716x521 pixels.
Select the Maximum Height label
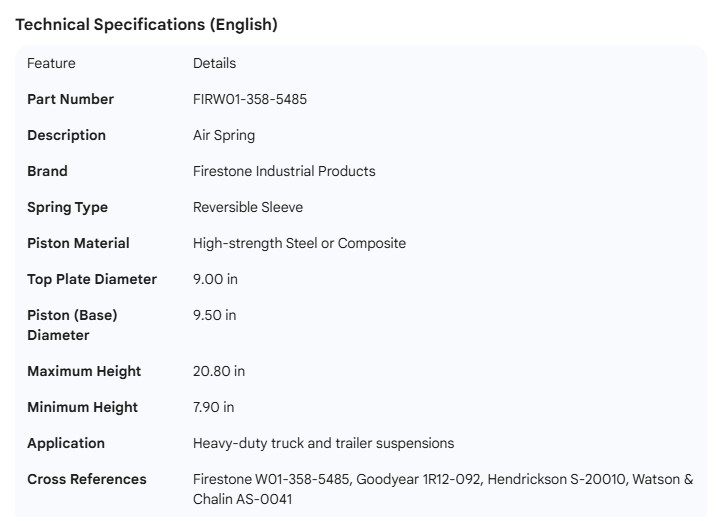(84, 371)
